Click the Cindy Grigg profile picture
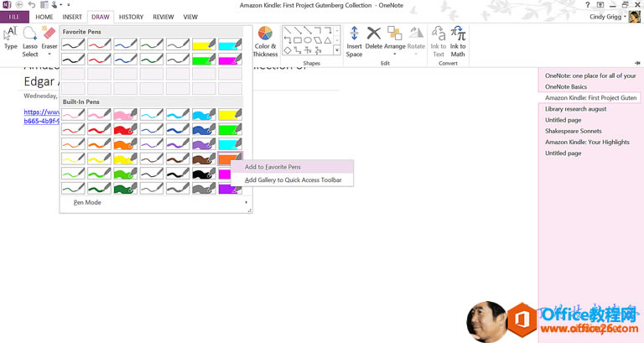Image resolution: width=644 pixels, height=343 pixels. click(635, 17)
